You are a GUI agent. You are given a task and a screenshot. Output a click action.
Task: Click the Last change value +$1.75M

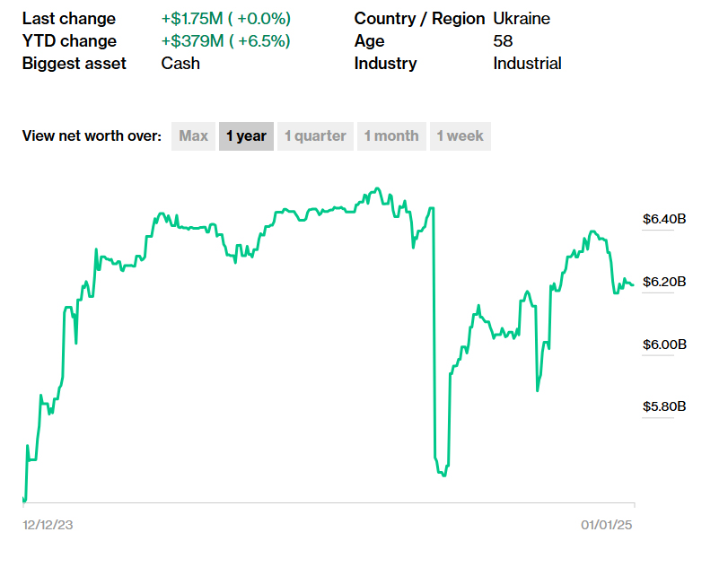click(225, 19)
